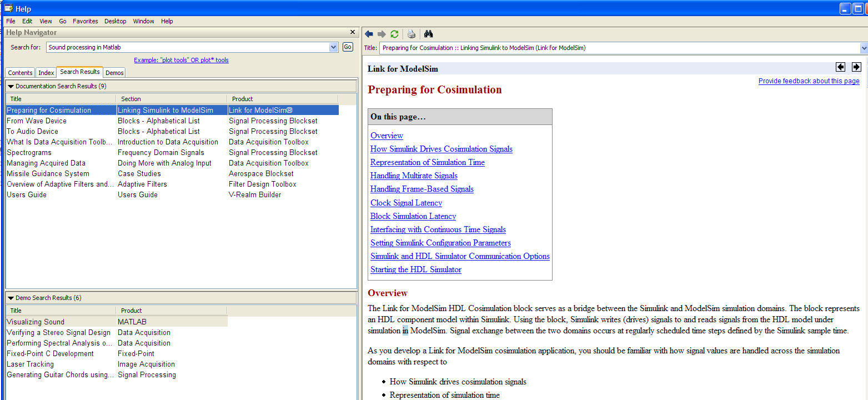868x400 pixels.
Task: Open the Title field dropdown arrow
Action: [x=864, y=48]
